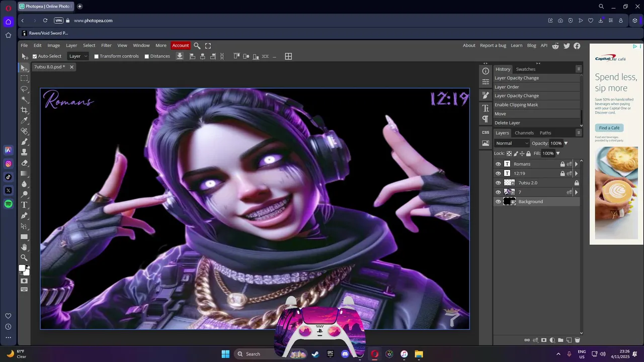The image size is (644, 362).
Task: Open History panel options menu
Action: tap(579, 69)
